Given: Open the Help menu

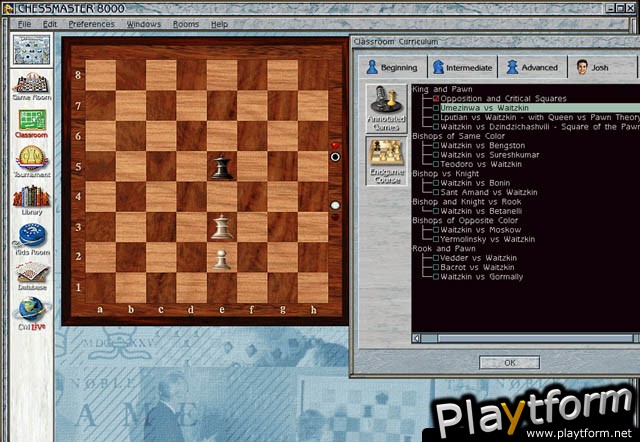Looking at the screenshot, I should (x=219, y=24).
